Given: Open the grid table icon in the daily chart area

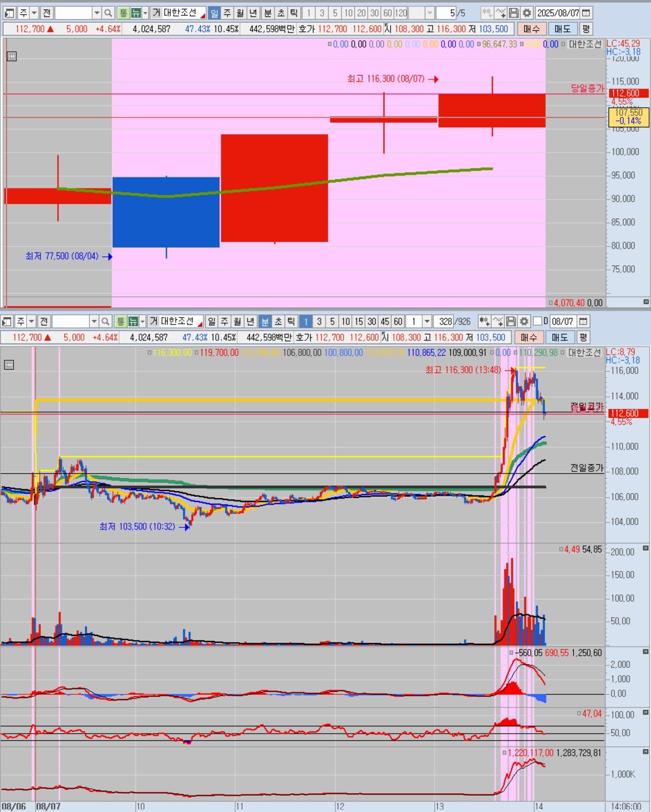Looking at the screenshot, I should point(12,57).
